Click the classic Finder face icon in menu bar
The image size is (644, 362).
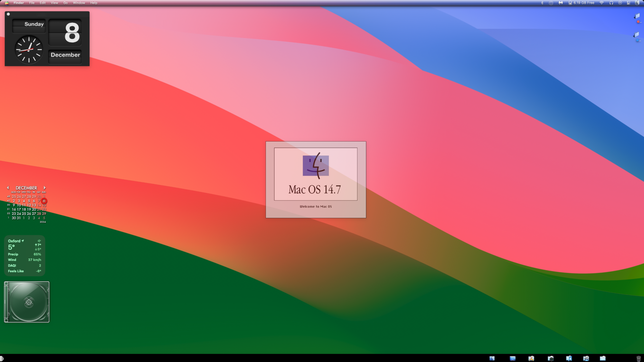coord(637,3)
